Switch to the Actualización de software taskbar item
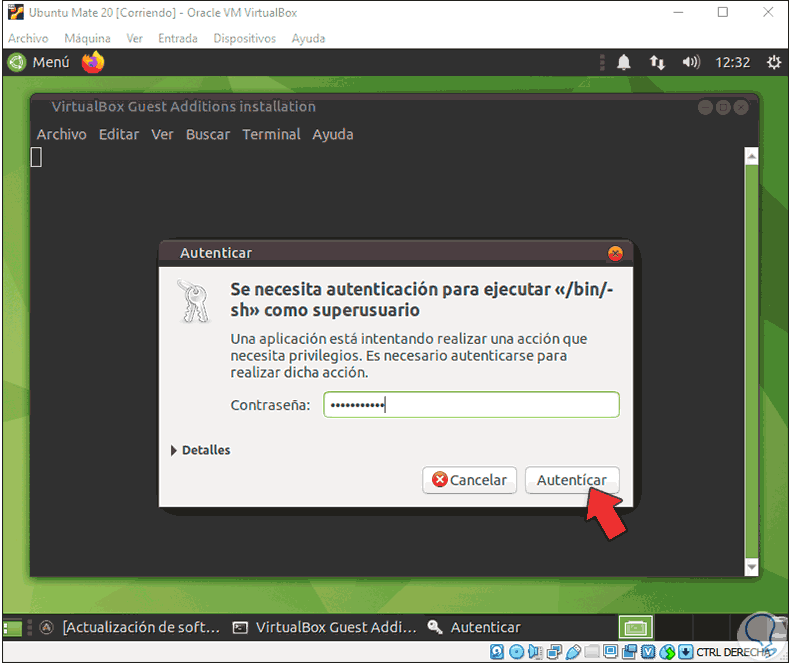792x663 pixels. [130, 628]
